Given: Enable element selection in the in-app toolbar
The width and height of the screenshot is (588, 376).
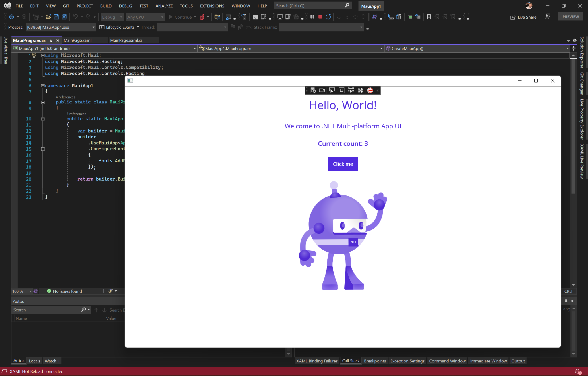Looking at the screenshot, I should tap(332, 90).
